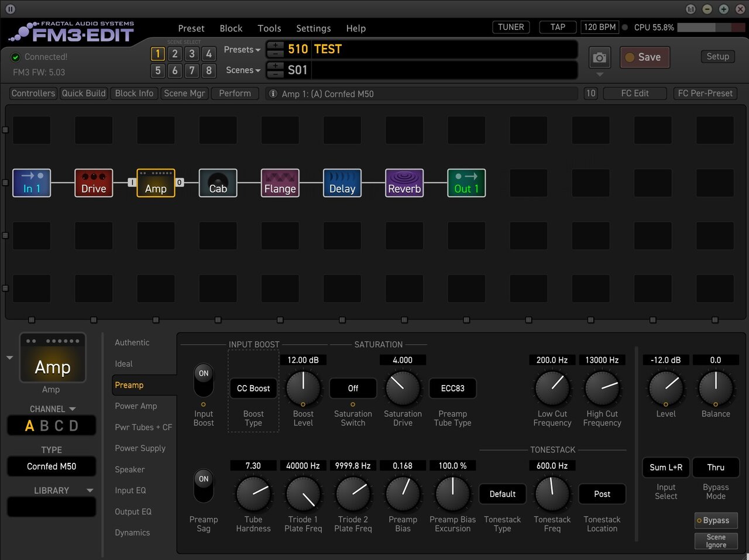Click the TAP tempo button
The width and height of the screenshot is (749, 560).
coord(558,28)
